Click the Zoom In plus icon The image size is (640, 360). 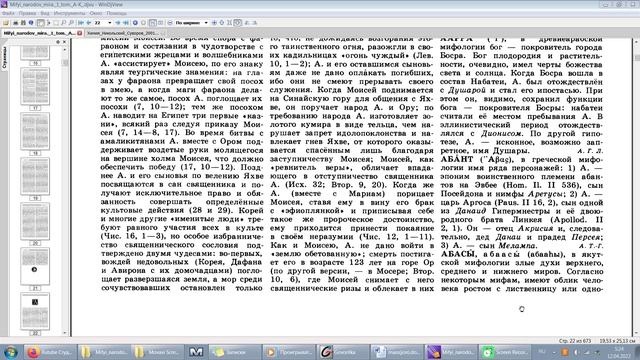pyautogui.click(x=214, y=23)
